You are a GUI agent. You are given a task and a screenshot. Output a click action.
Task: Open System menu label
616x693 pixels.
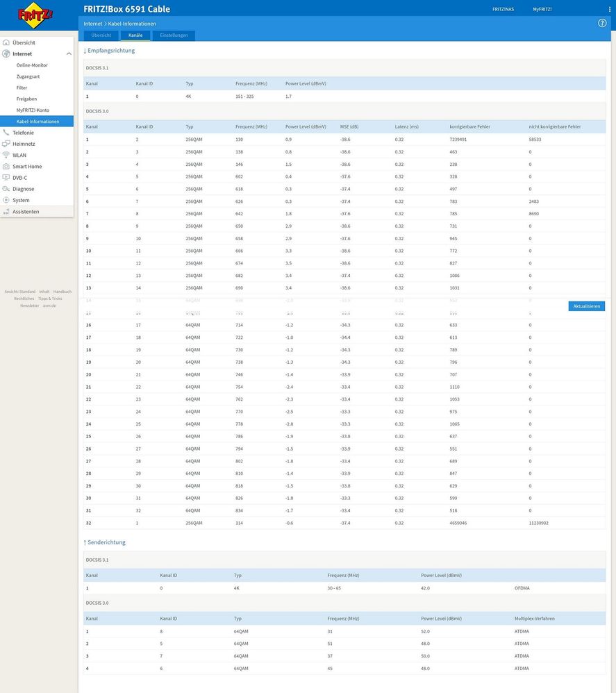click(x=21, y=200)
